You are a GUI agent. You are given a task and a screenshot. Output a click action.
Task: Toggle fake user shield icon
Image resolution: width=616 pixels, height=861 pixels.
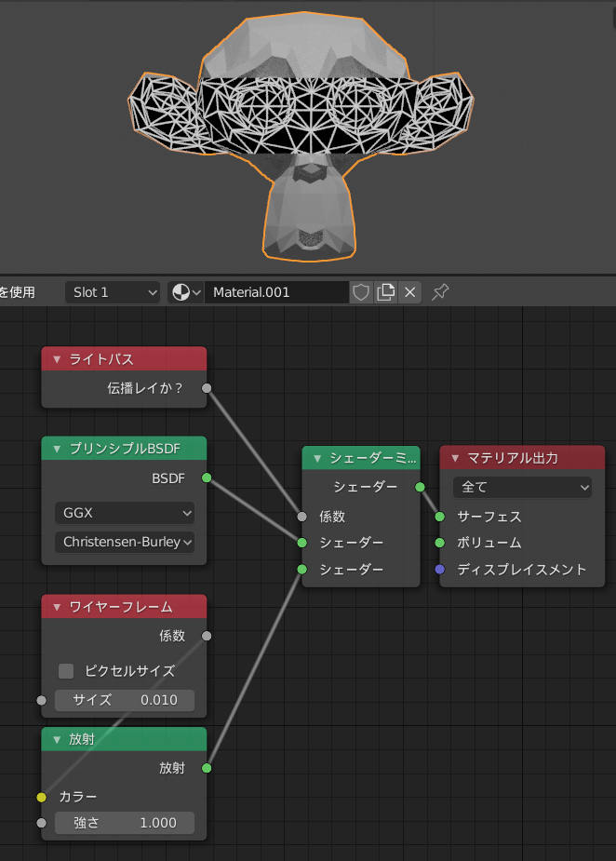[x=361, y=292]
